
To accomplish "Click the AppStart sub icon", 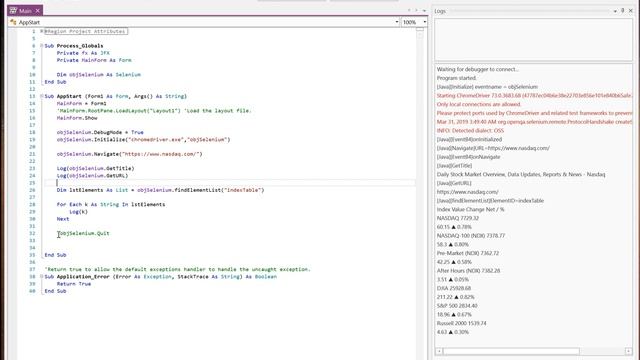I will point(13,22).
